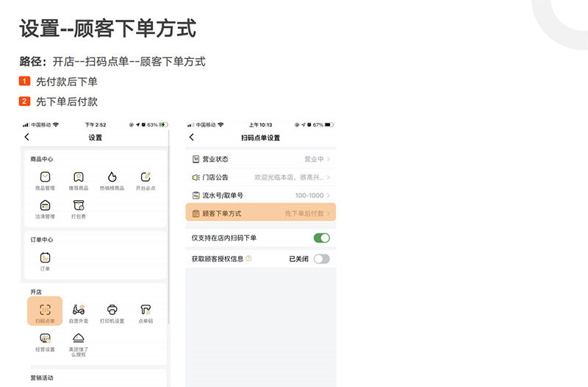Click the 流水号/取单号 icon
Screen dimensions: 588x387
(196, 195)
